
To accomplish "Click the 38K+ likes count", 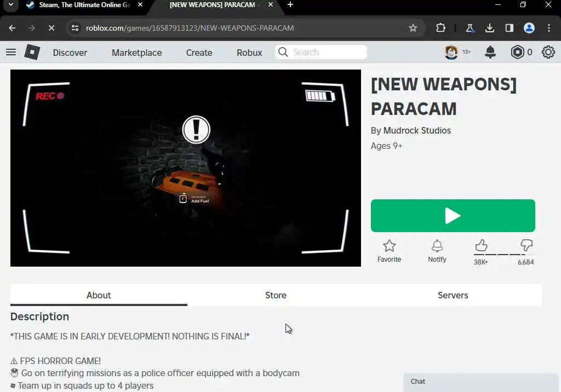I will tap(480, 262).
